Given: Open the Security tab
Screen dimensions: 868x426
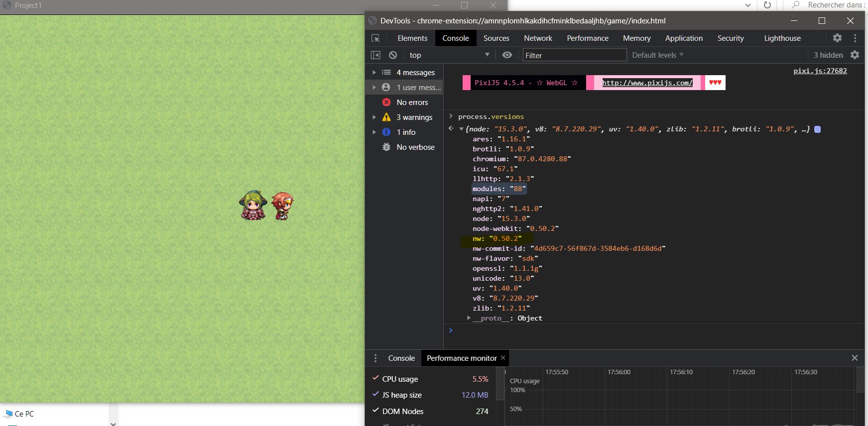Looking at the screenshot, I should (x=731, y=38).
